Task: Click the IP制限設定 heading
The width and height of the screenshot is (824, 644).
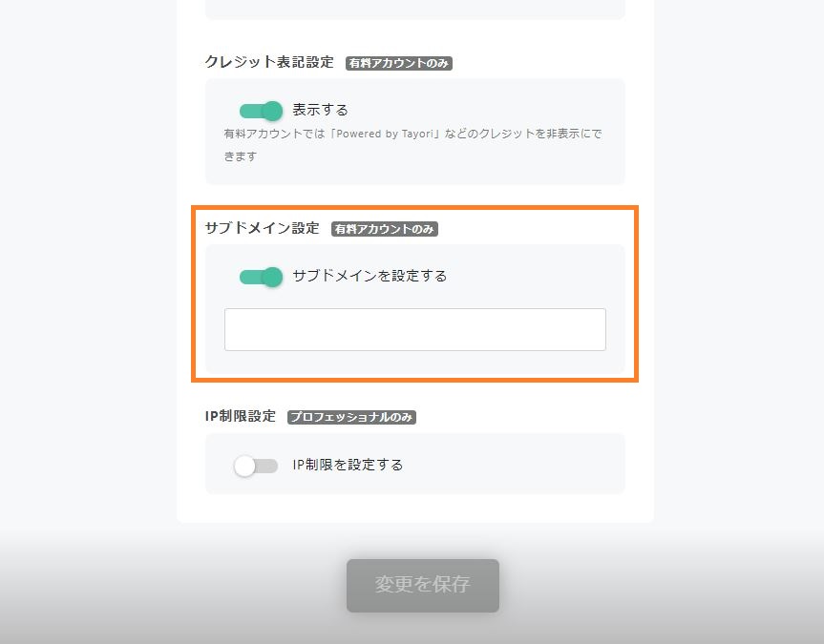Action: pyautogui.click(x=241, y=416)
